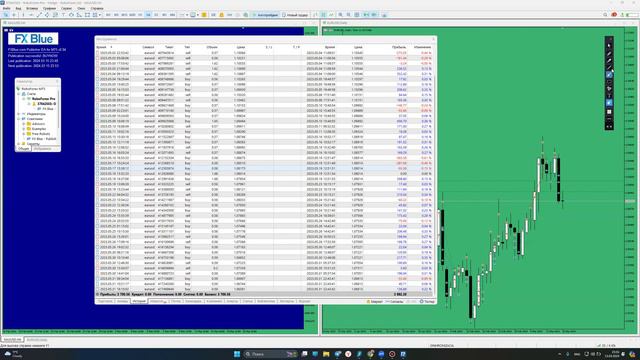Switch to the Журнал tab in toolbox
This screenshot has height=360, width=640.
(304, 302)
